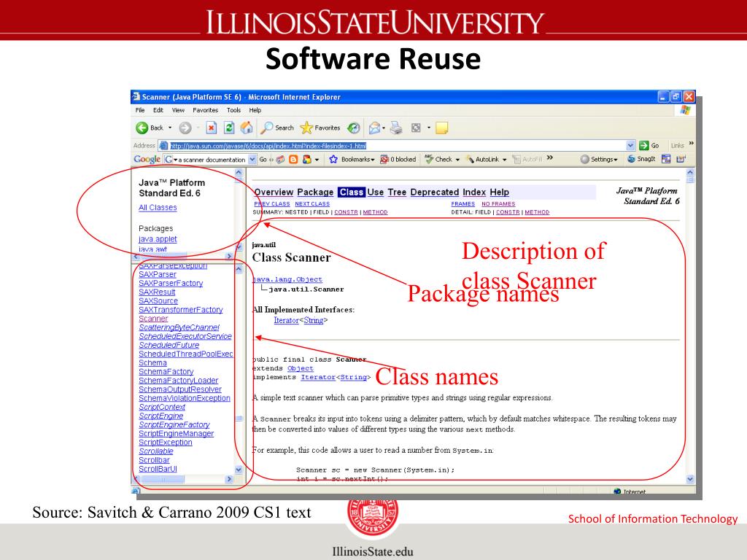The image size is (747, 560).
Task: Click the green Back arrow button
Action: [x=142, y=128]
